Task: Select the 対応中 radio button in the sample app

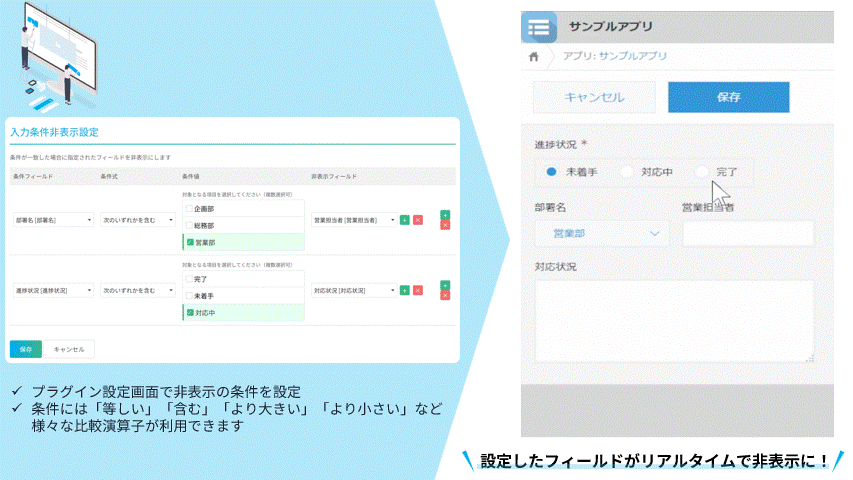Action: pyautogui.click(x=627, y=172)
